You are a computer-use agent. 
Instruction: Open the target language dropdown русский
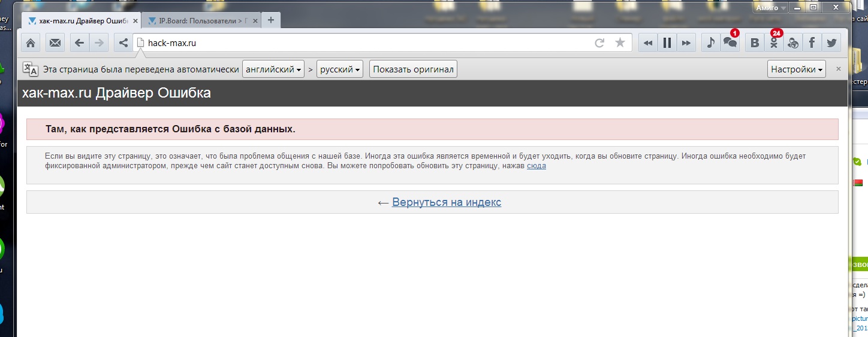coord(340,69)
